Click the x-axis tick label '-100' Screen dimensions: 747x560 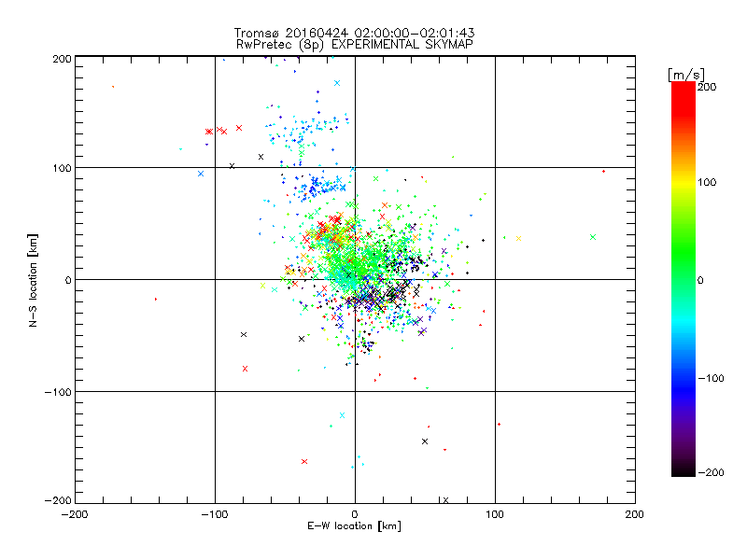point(215,514)
